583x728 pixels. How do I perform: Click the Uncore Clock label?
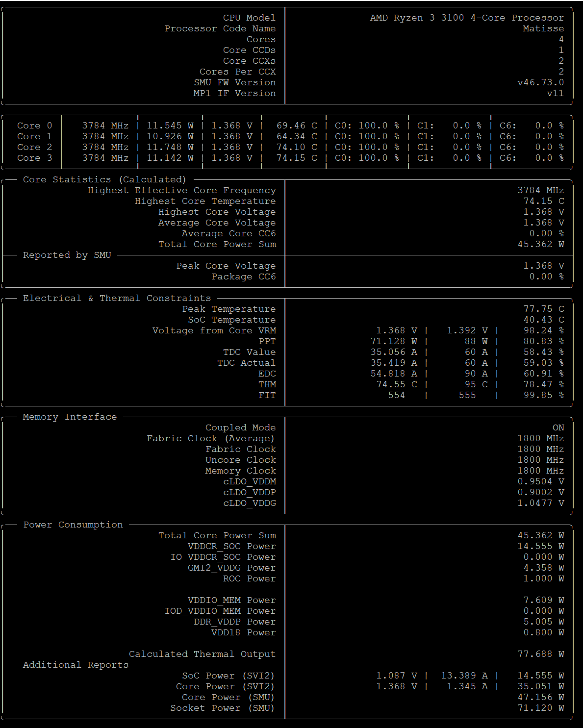240,460
